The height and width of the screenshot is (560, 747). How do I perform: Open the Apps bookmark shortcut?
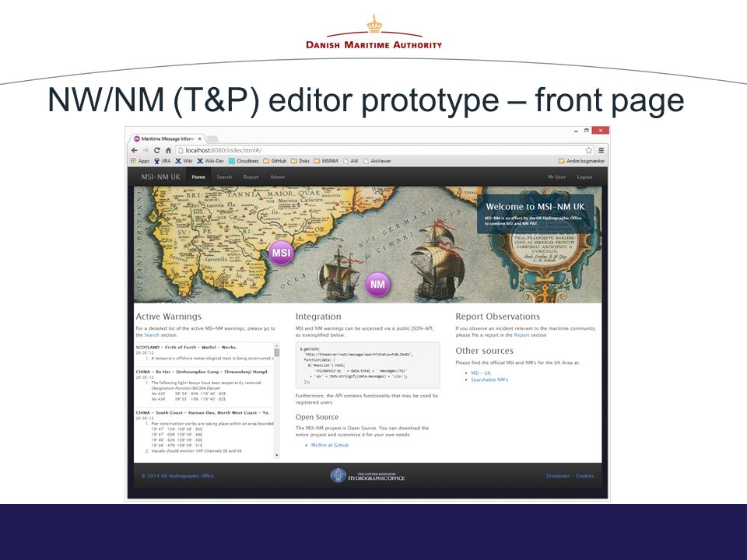139,161
